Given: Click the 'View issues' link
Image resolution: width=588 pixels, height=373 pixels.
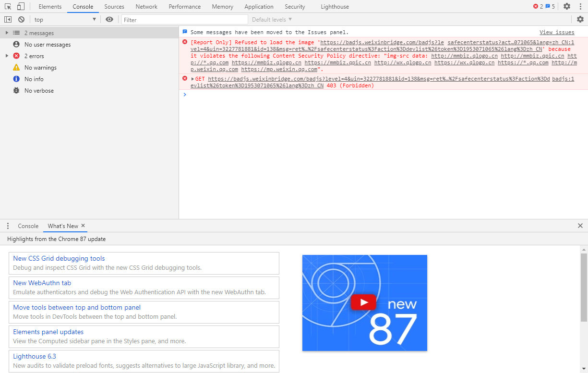Looking at the screenshot, I should pos(557,32).
